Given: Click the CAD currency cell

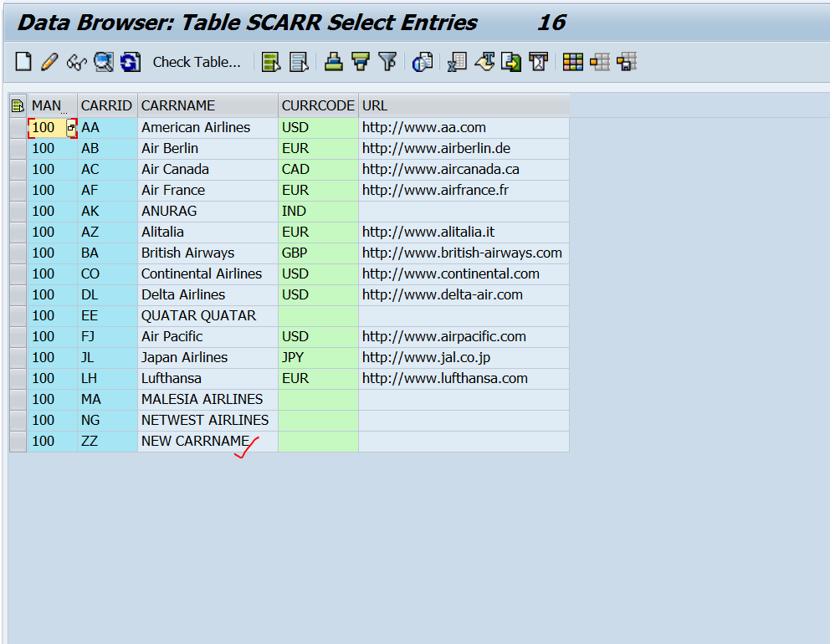Looking at the screenshot, I should click(318, 169).
